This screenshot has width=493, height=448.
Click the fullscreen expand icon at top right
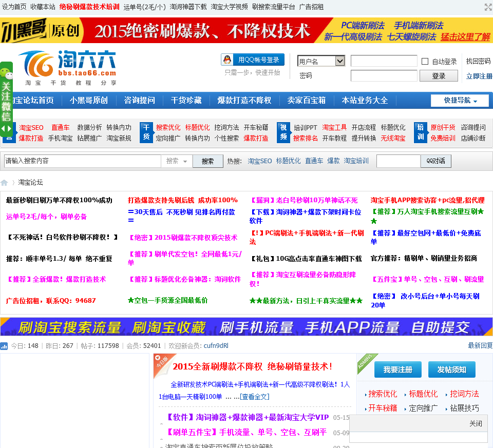point(488,7)
